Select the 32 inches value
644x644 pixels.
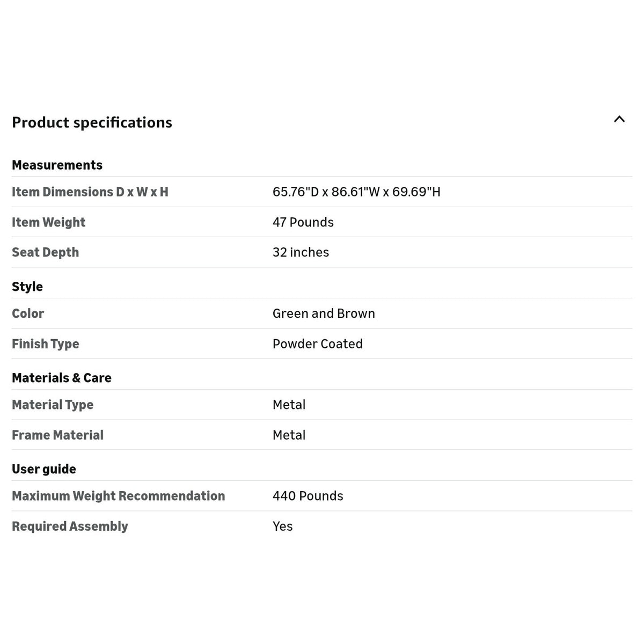point(301,252)
